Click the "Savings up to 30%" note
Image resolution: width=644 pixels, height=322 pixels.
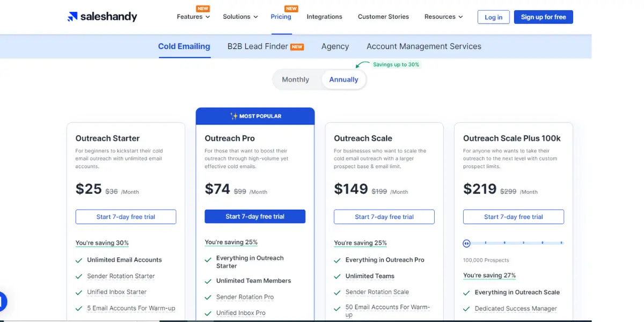(x=396, y=64)
